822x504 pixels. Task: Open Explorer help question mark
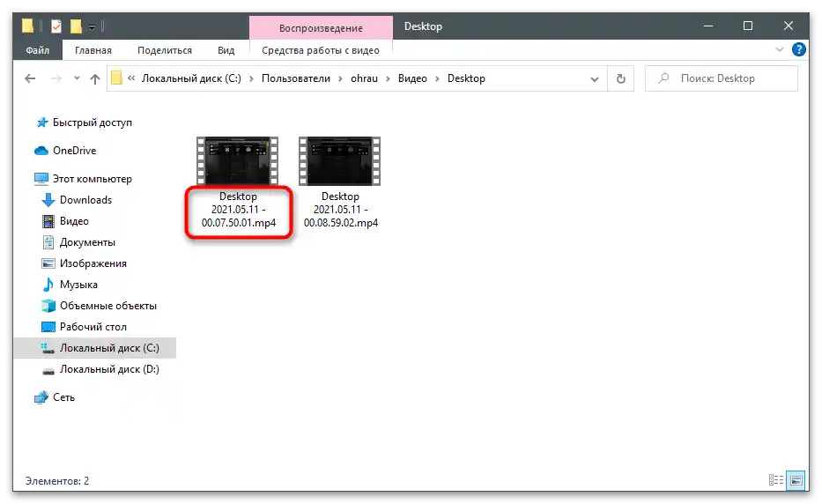pos(799,50)
